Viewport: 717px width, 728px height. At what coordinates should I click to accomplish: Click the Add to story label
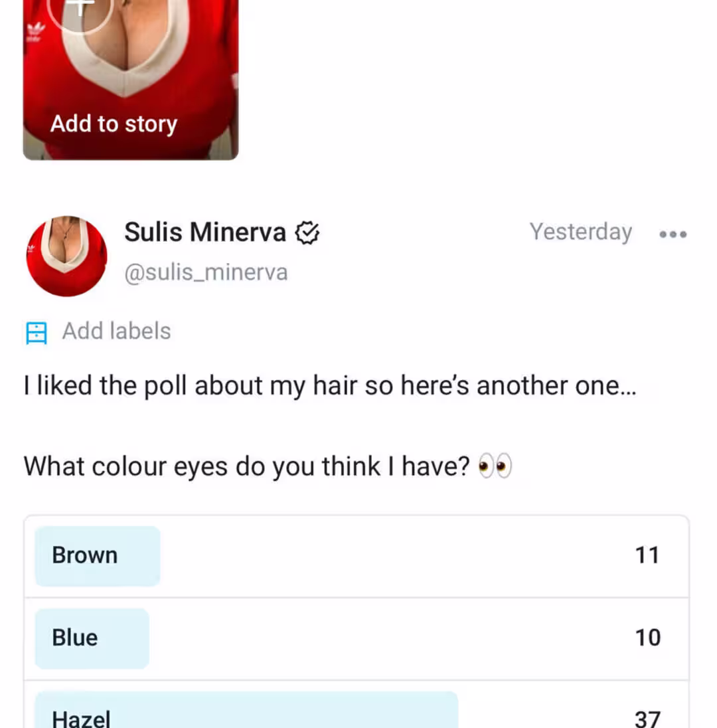(114, 124)
